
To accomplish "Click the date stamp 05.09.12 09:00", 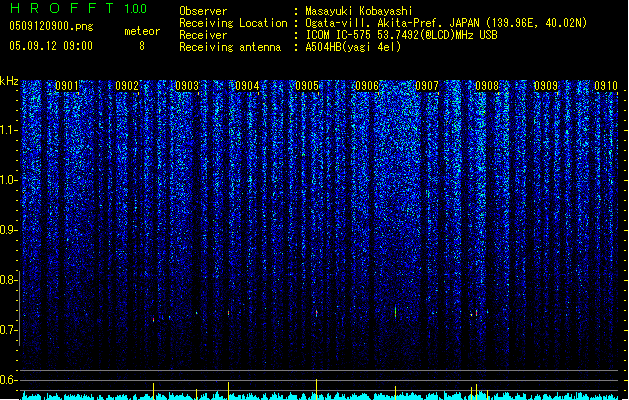I will click(x=51, y=46).
